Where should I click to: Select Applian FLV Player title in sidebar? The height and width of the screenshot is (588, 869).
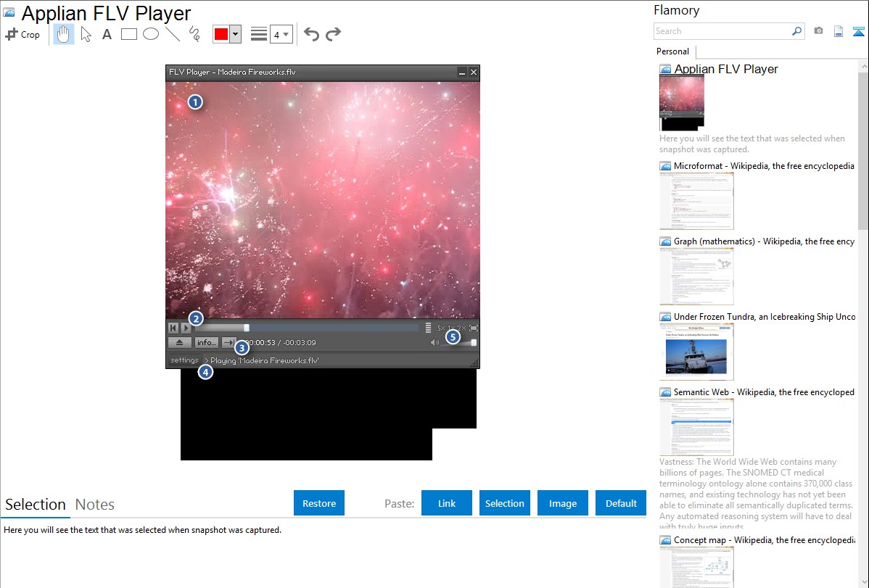click(726, 69)
